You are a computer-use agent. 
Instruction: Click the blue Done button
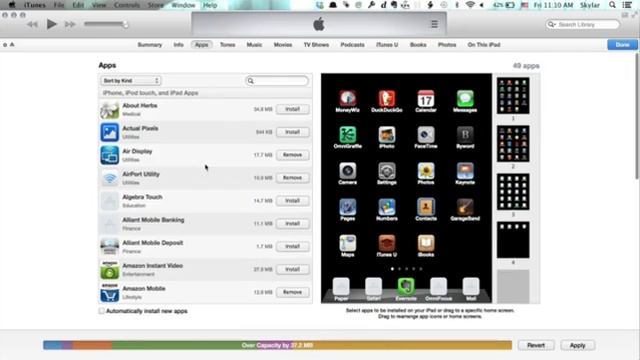tap(622, 45)
